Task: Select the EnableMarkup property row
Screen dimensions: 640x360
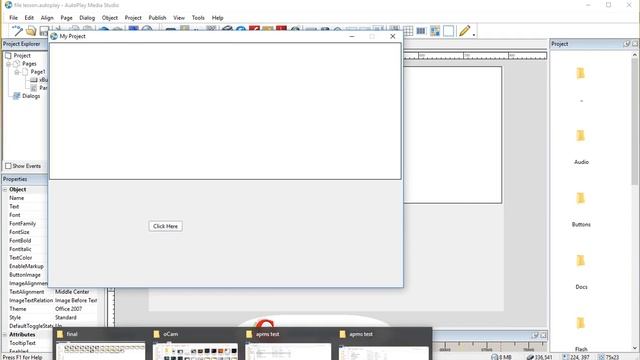Action: 25,266
